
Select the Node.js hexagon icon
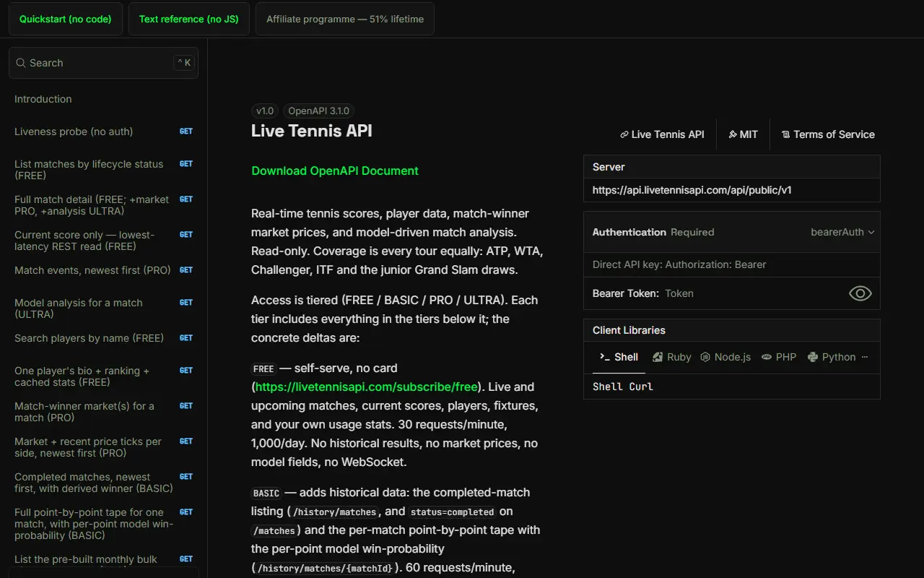(x=705, y=357)
